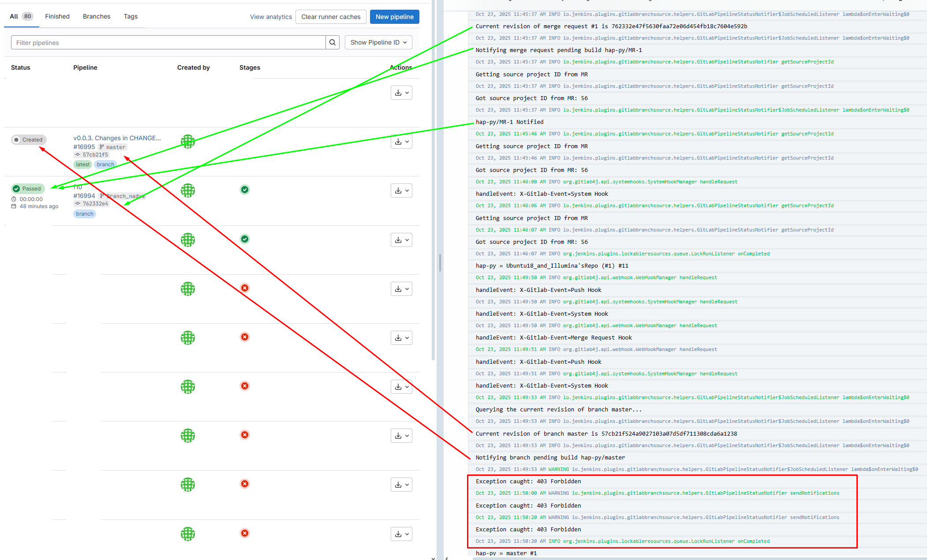Click the Filter pipelines input field
Screen dimensions: 927x560
(168, 42)
